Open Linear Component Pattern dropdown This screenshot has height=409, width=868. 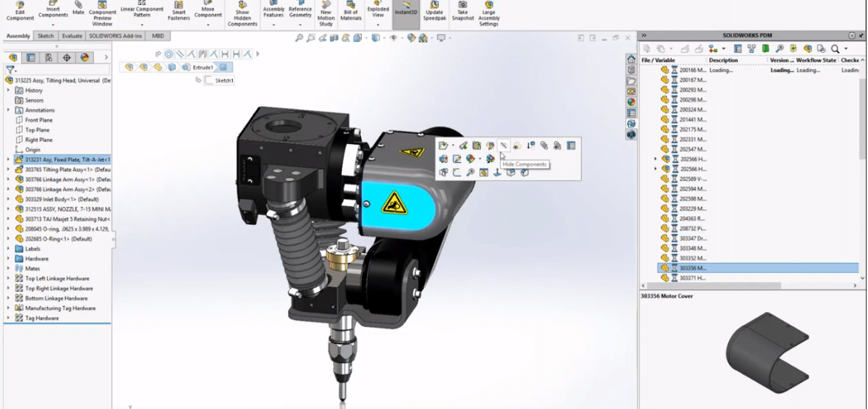(141, 25)
